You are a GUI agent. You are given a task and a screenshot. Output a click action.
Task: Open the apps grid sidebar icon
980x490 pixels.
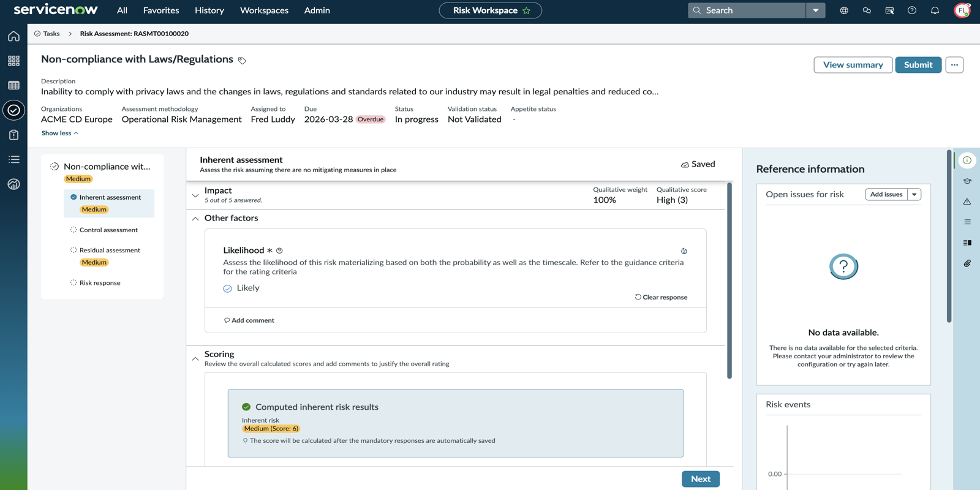[x=13, y=61]
